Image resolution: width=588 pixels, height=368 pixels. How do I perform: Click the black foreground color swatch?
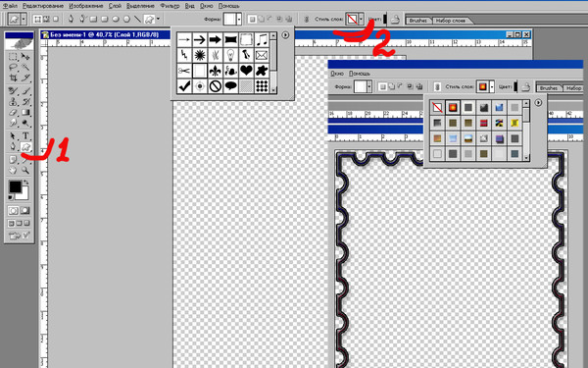click(x=16, y=186)
